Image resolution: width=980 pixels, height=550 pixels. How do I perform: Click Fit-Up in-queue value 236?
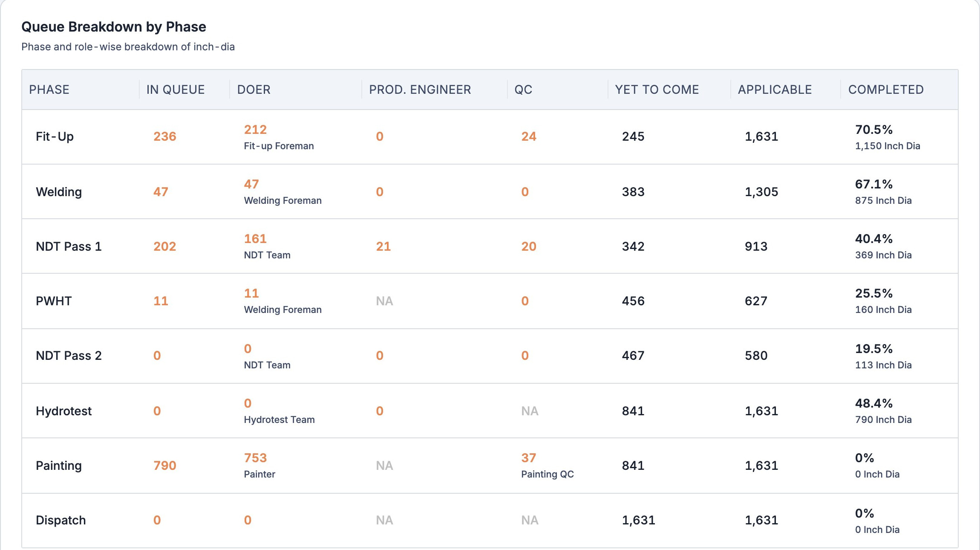click(165, 136)
